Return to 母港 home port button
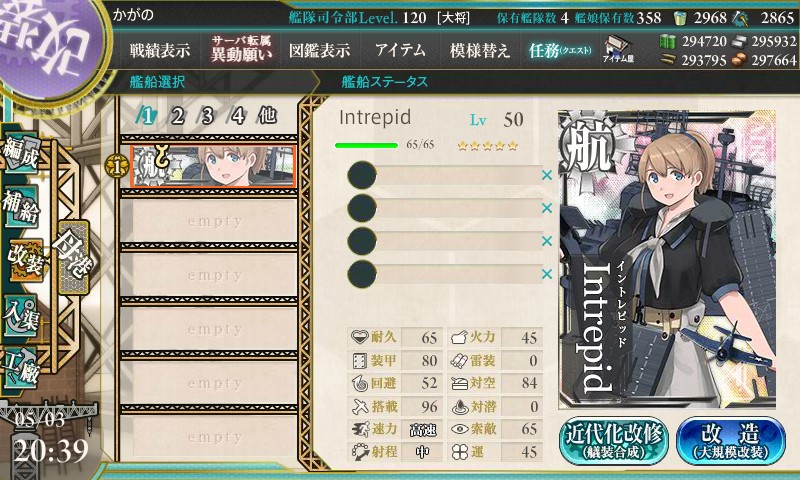 [x=74, y=257]
